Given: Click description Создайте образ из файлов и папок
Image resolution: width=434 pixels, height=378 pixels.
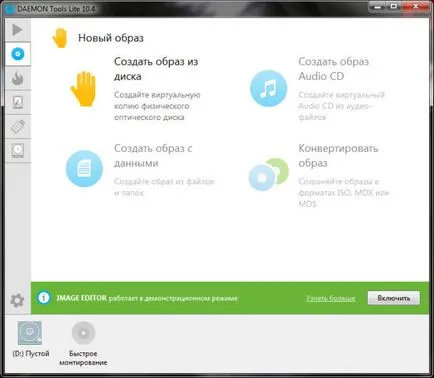Looking at the screenshot, I should click(164, 187).
